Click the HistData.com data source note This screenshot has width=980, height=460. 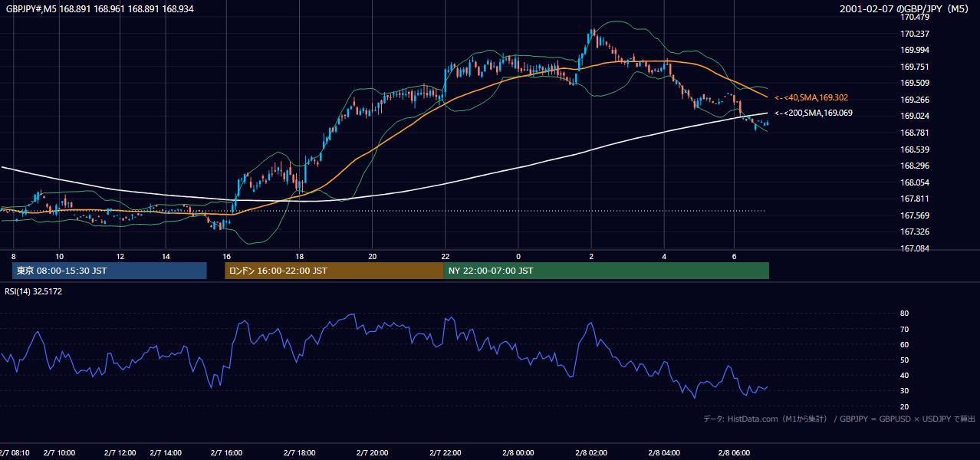[840, 419]
